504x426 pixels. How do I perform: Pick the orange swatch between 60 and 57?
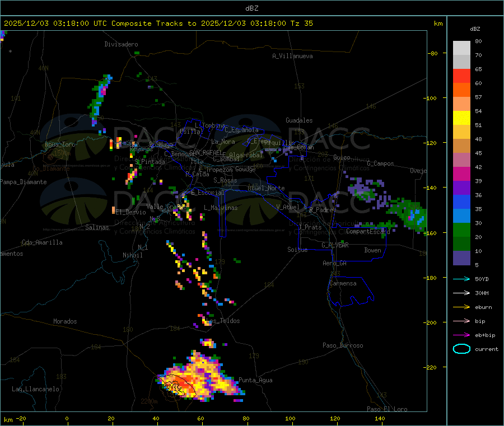461,90
